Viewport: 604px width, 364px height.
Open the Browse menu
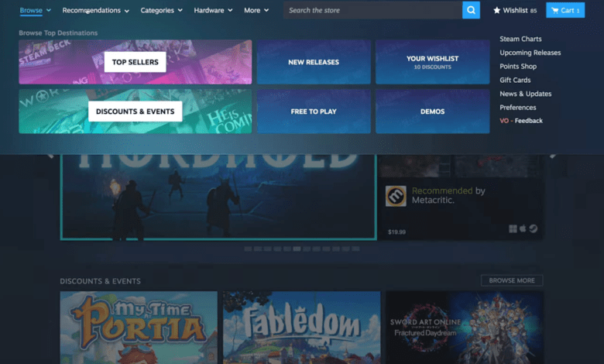(31, 10)
